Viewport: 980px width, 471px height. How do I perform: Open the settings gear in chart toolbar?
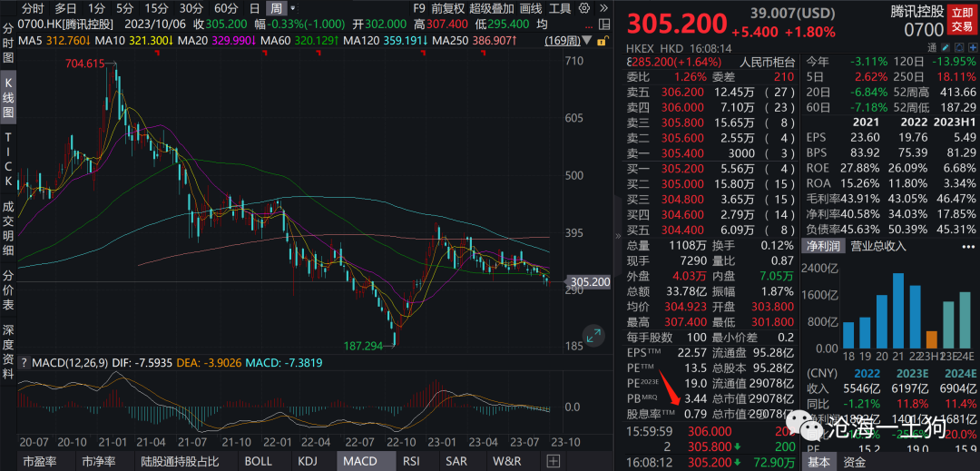pyautogui.click(x=584, y=8)
